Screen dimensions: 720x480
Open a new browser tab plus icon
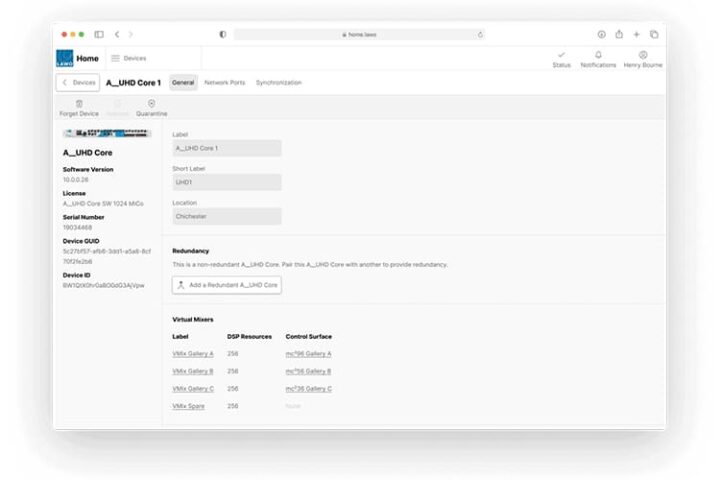point(636,34)
